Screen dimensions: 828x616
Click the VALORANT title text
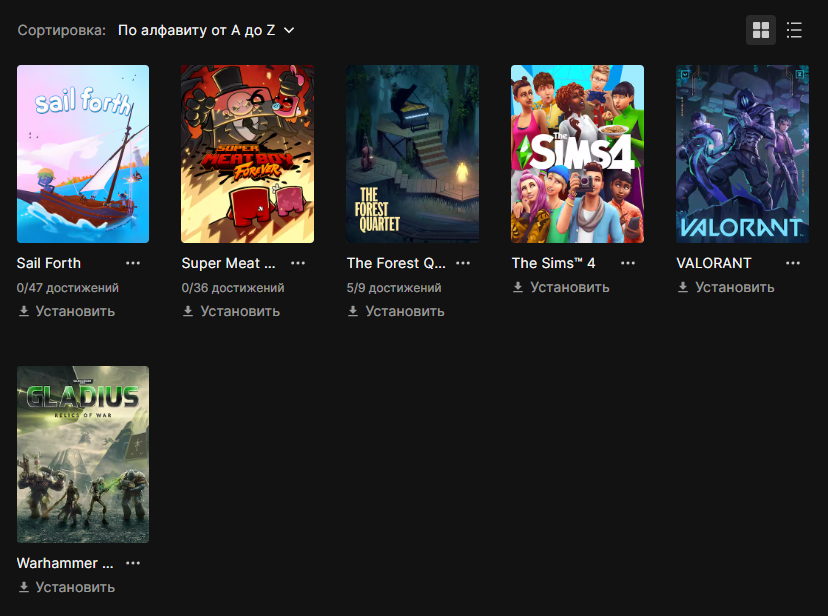[713, 263]
